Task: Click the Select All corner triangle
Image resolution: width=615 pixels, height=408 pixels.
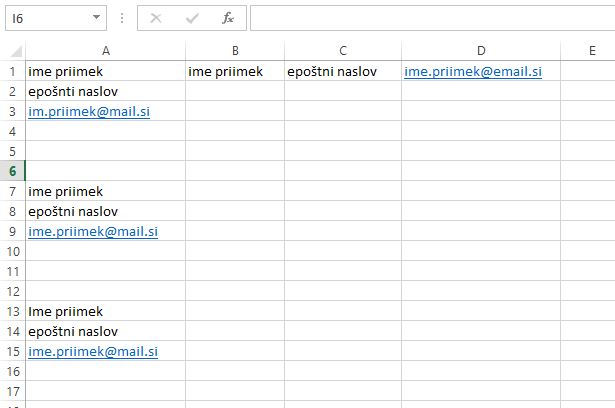Action: tap(16, 51)
